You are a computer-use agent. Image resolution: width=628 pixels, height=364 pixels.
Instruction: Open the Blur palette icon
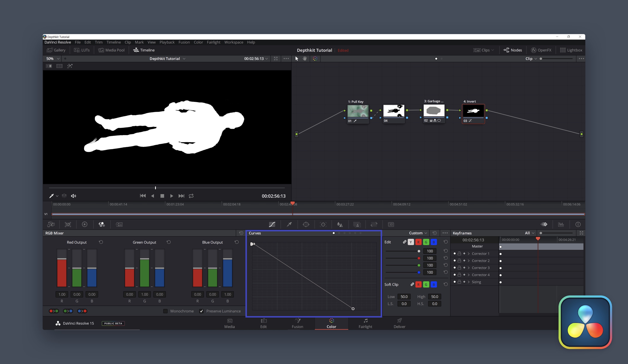click(340, 224)
